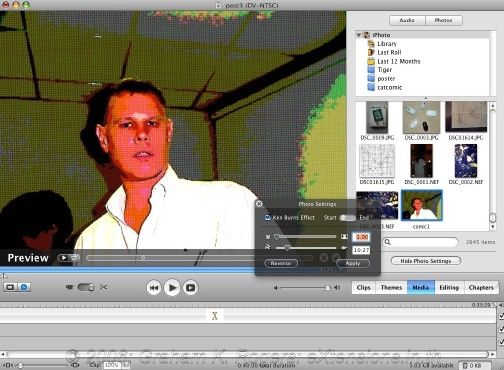Image resolution: width=504 pixels, height=370 pixels.
Task: Open the Clips pane
Action: pyautogui.click(x=364, y=287)
